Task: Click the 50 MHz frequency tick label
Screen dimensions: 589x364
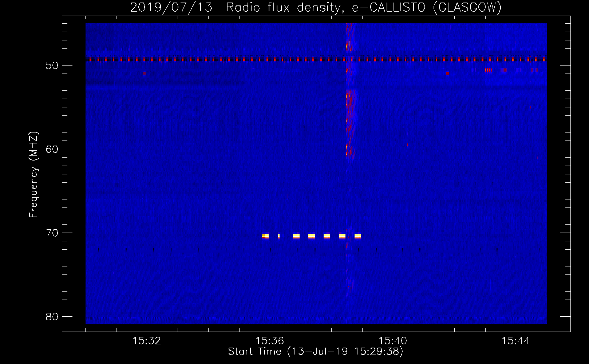Action: tap(52, 66)
